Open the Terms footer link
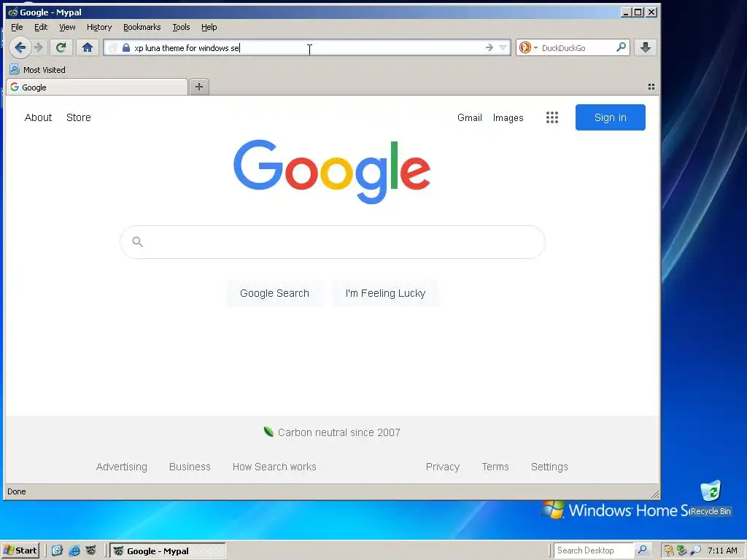Image resolution: width=747 pixels, height=560 pixels. [x=495, y=467]
